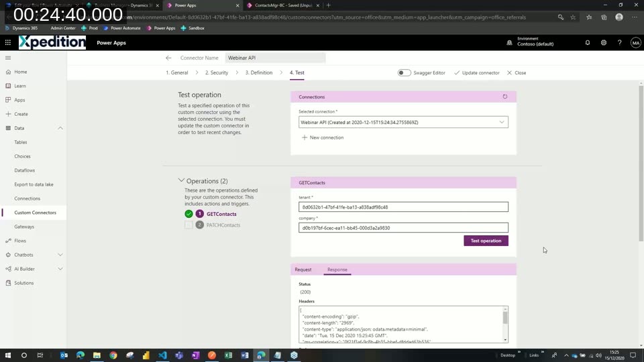Add a New connection
The image size is (644, 362).
(323, 137)
